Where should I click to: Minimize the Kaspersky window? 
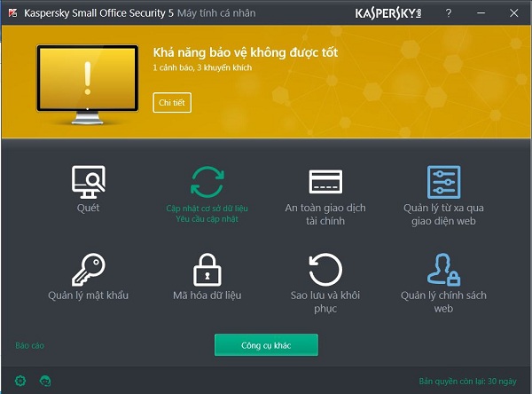coord(481,13)
